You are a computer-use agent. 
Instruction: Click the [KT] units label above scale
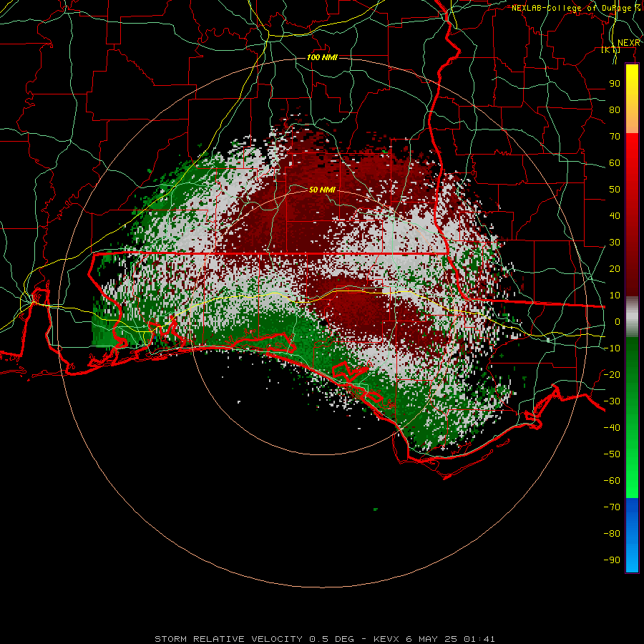click(x=611, y=50)
